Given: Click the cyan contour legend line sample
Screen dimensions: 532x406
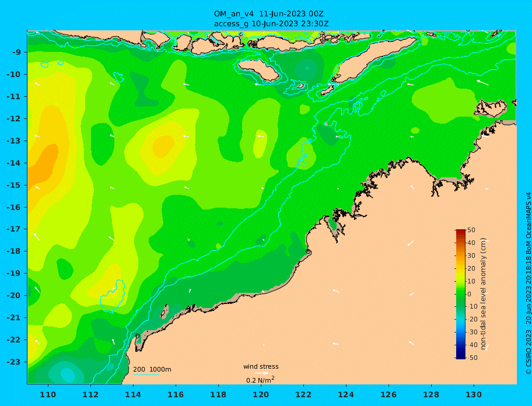Looking at the screenshot, I should point(146,374).
